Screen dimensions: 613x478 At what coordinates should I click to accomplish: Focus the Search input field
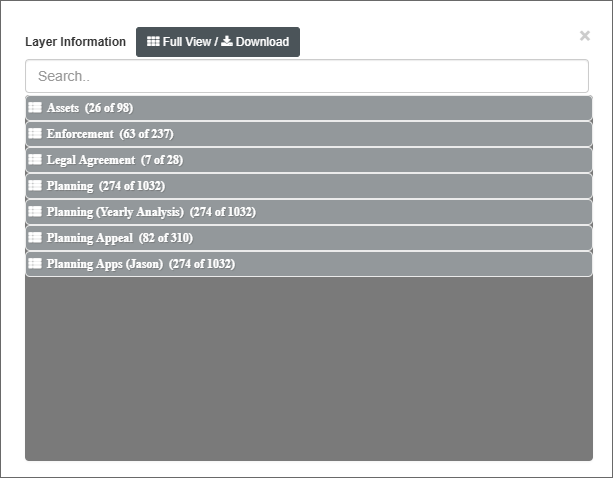[x=306, y=76]
